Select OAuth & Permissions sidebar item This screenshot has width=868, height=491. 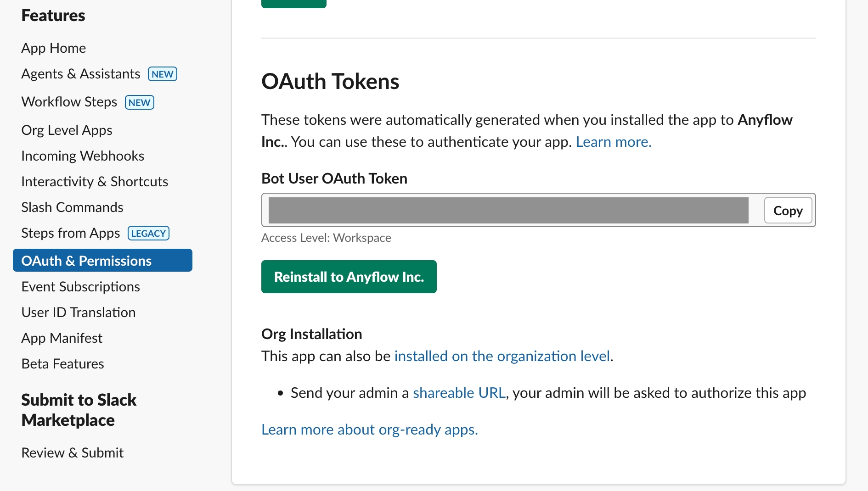86,261
